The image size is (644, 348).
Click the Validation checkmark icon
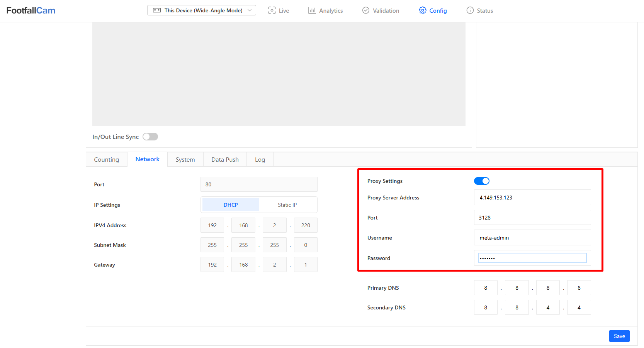[x=366, y=10]
